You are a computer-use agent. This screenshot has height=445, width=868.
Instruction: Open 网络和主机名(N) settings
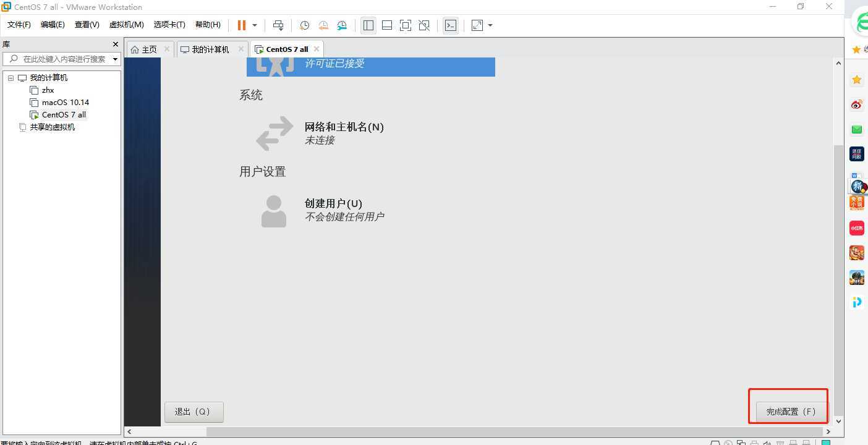pyautogui.click(x=344, y=127)
